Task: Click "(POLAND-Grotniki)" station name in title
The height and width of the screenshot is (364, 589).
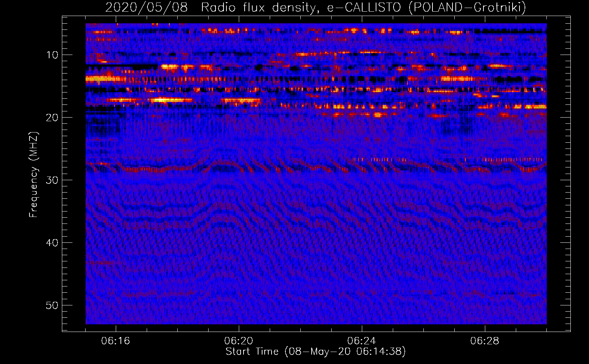Action: (467, 7)
